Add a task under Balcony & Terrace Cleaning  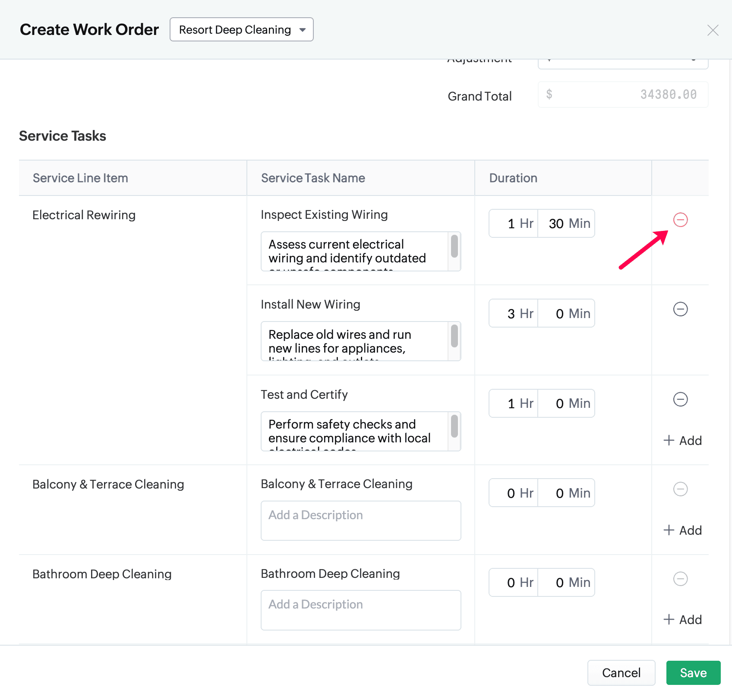tap(682, 530)
